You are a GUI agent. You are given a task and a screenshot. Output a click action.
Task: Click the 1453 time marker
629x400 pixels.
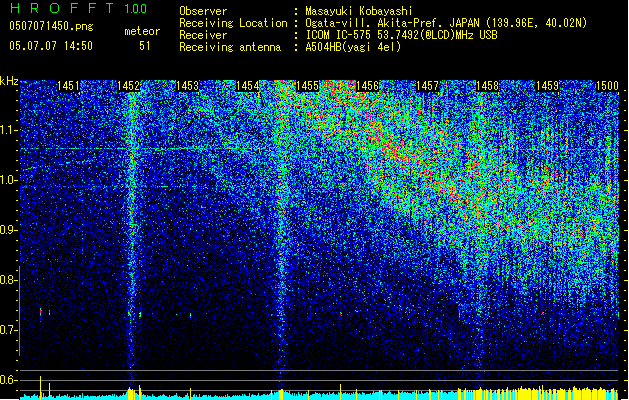(x=187, y=86)
